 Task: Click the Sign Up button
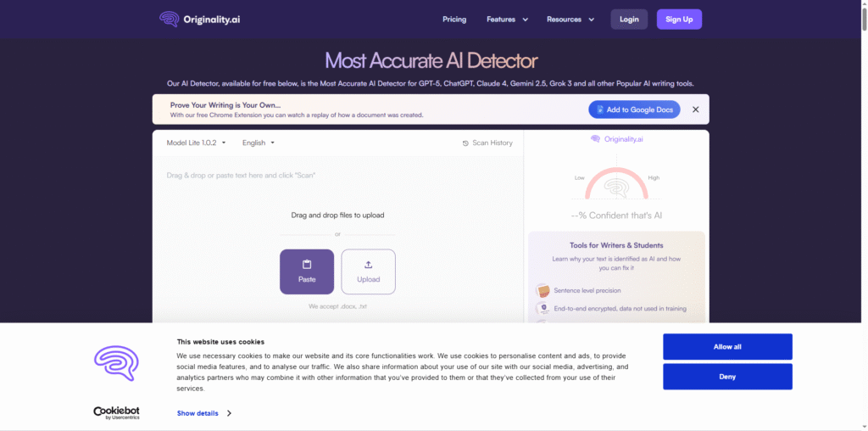679,20
